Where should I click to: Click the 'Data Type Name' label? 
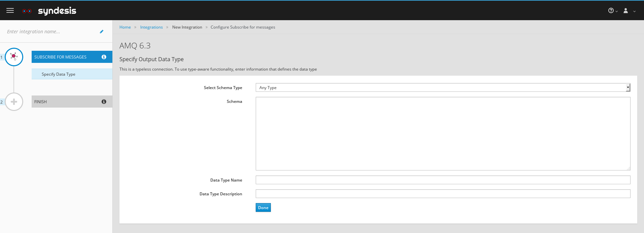point(226,180)
